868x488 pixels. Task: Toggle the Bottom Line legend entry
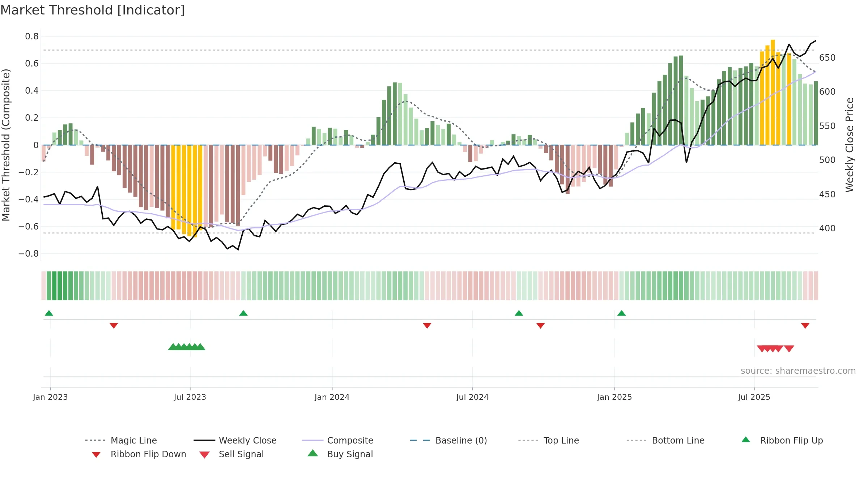tap(665, 440)
